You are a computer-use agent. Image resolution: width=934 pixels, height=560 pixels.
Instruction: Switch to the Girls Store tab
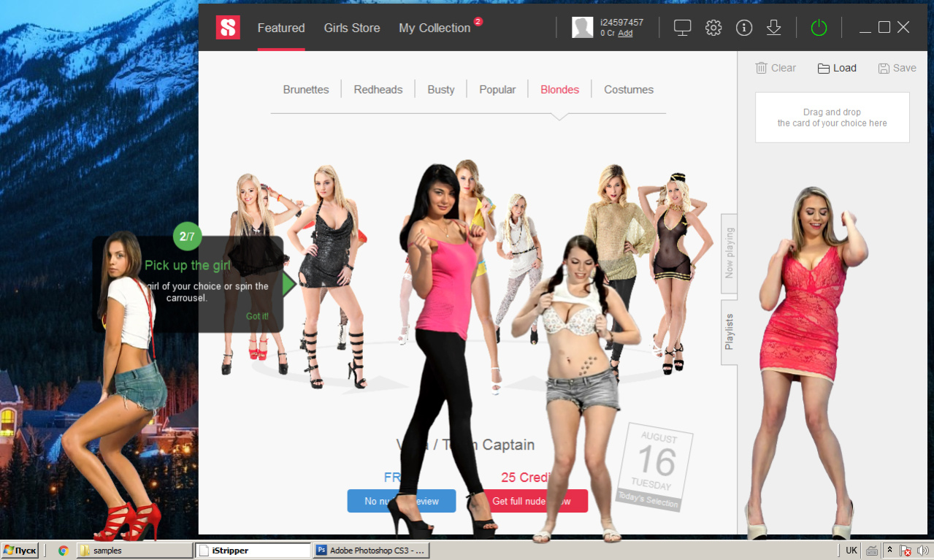(x=352, y=28)
